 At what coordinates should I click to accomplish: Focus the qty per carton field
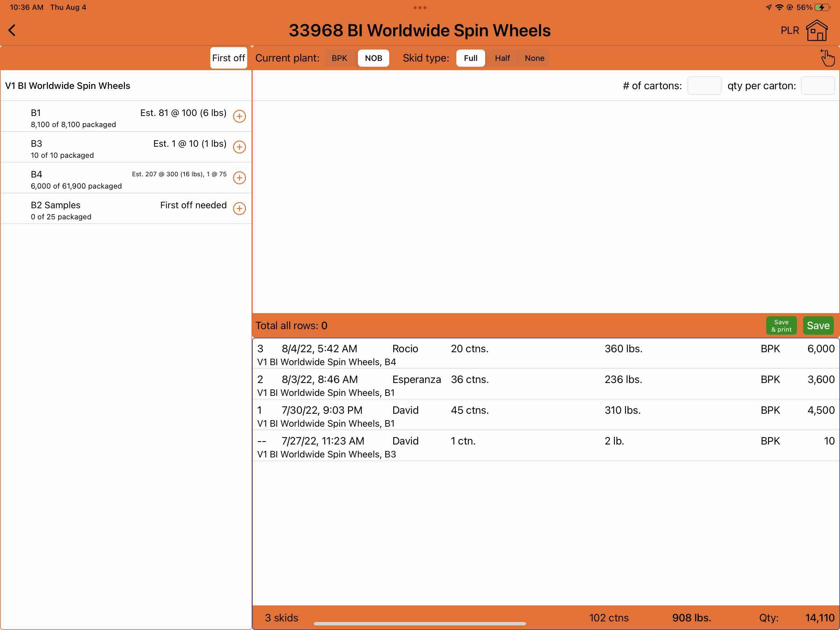tap(818, 86)
